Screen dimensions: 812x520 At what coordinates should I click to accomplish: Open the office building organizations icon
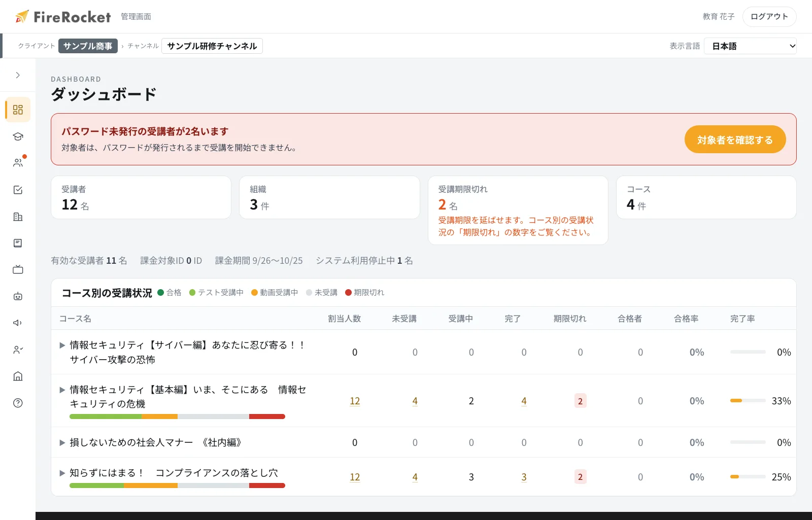[18, 217]
